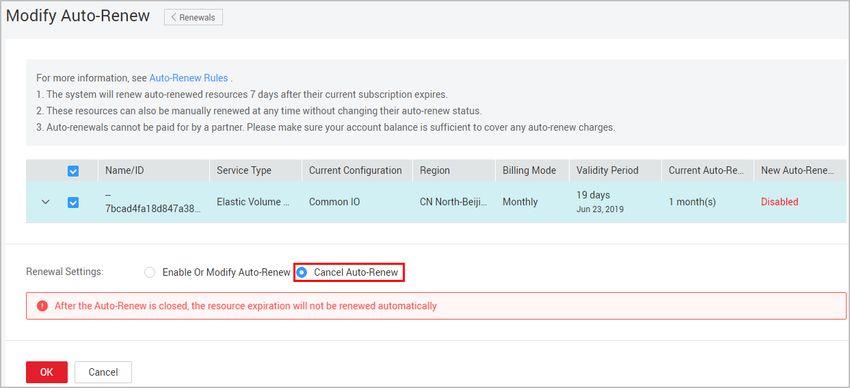Click the 19 days validity cell

(x=593, y=195)
